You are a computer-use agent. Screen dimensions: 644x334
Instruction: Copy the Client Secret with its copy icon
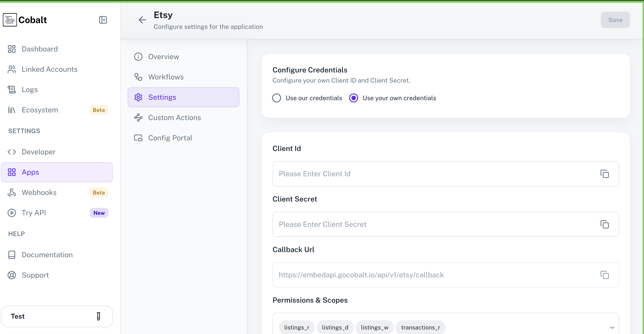click(x=604, y=224)
